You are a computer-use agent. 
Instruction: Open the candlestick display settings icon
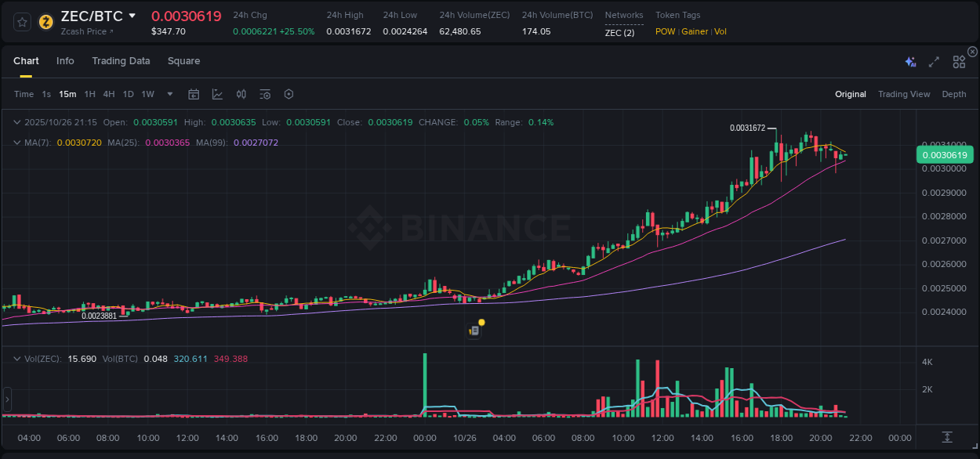241,93
